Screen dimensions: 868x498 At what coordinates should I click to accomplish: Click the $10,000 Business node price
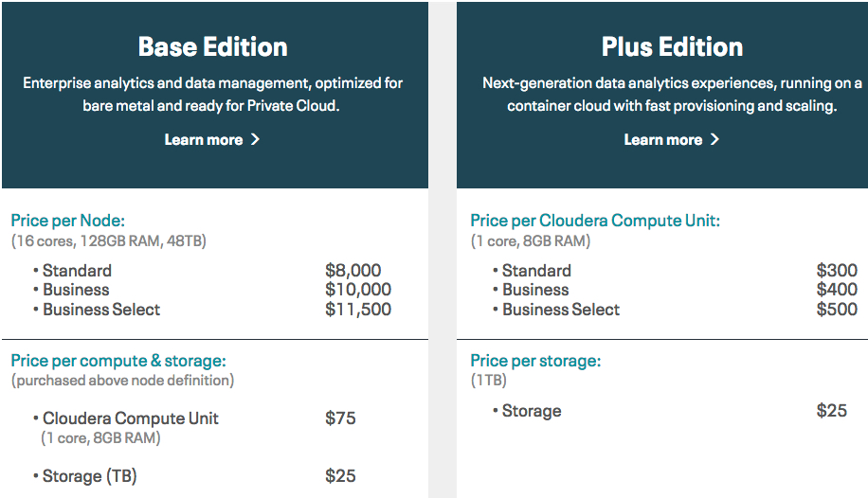[357, 290]
